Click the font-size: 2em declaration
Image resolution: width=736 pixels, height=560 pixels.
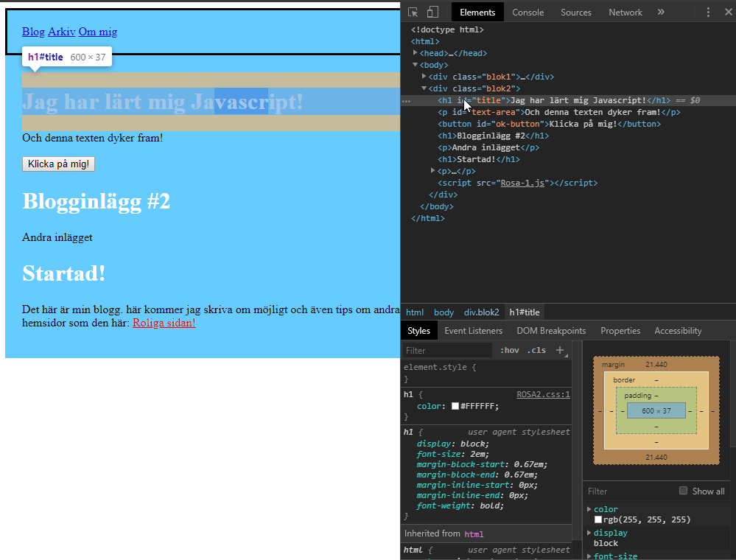click(452, 454)
